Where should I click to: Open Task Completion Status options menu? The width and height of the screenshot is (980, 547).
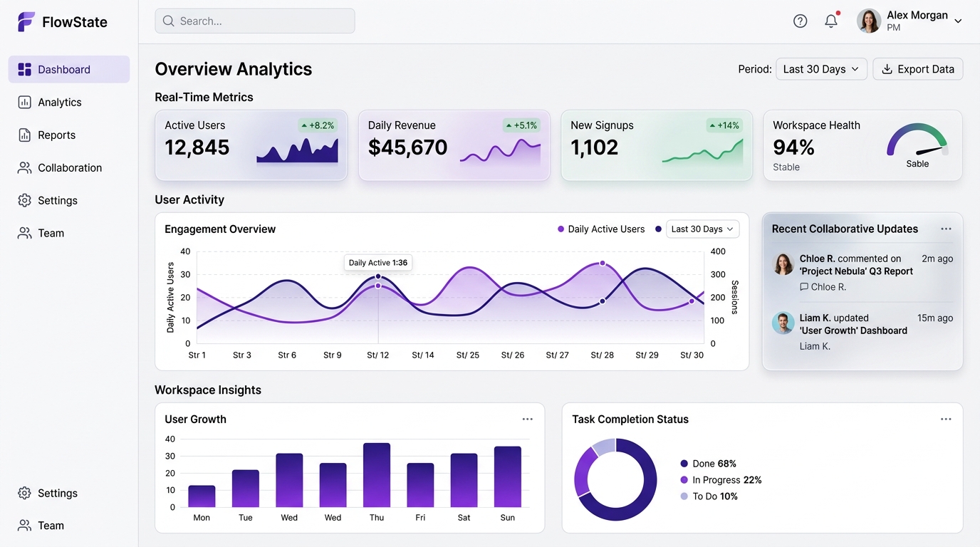coord(946,420)
